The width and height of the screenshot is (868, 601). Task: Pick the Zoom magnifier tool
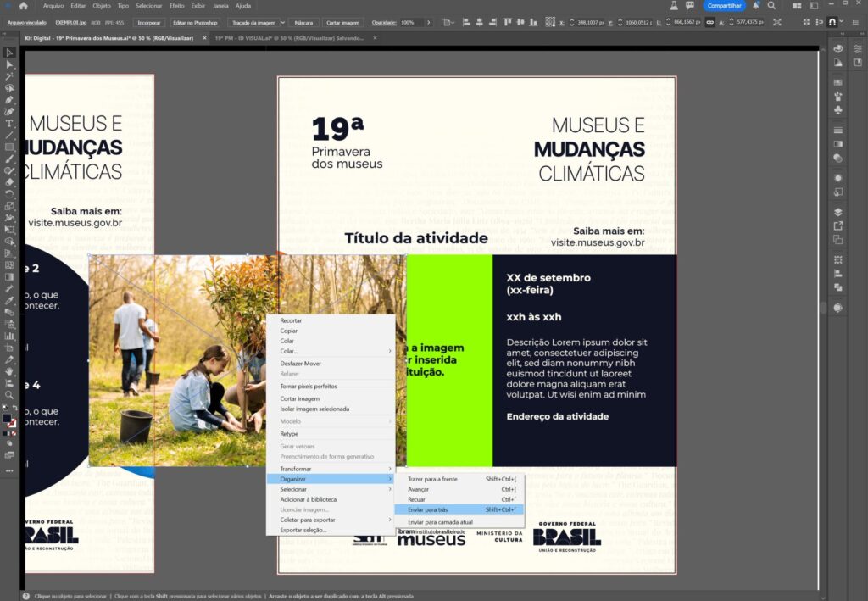coord(9,395)
